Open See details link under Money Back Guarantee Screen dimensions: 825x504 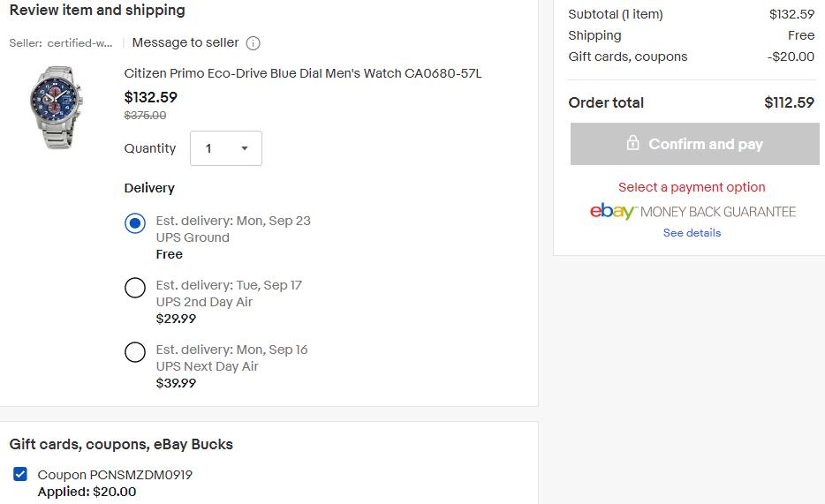(x=692, y=233)
